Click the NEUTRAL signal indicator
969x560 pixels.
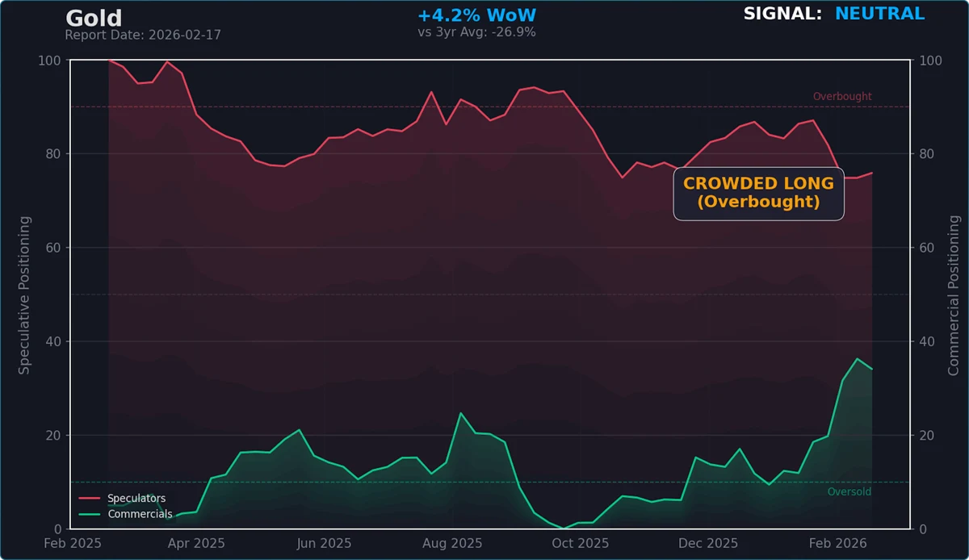(879, 13)
